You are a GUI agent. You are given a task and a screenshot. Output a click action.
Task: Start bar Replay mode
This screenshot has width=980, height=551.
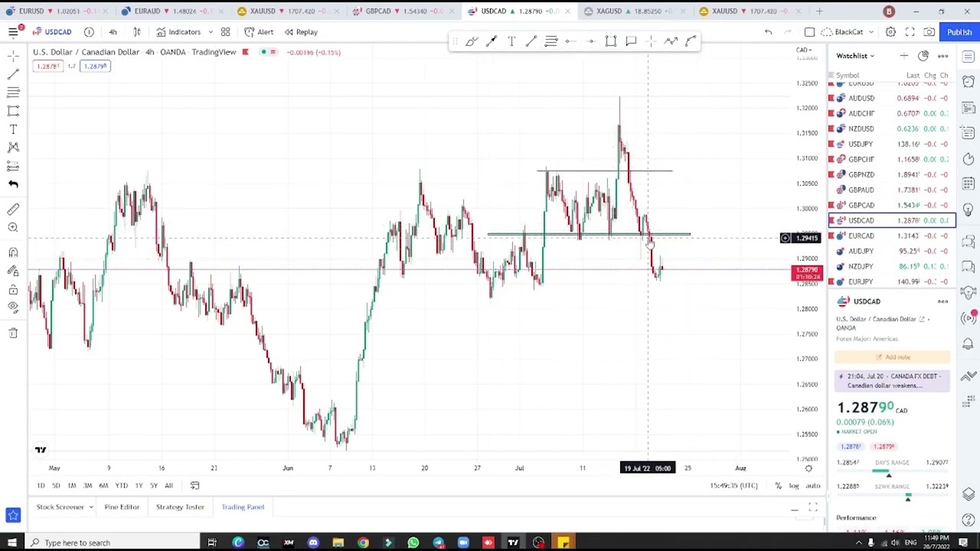click(x=300, y=32)
